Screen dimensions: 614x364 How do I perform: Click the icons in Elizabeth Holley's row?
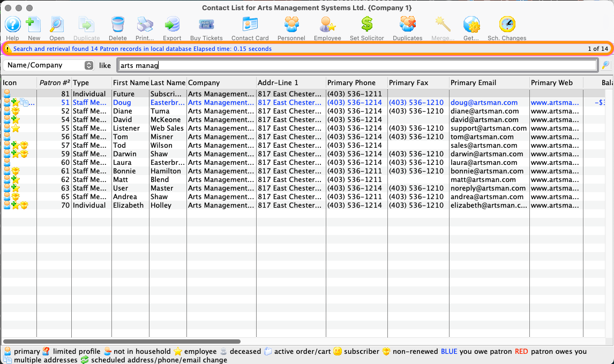point(16,206)
